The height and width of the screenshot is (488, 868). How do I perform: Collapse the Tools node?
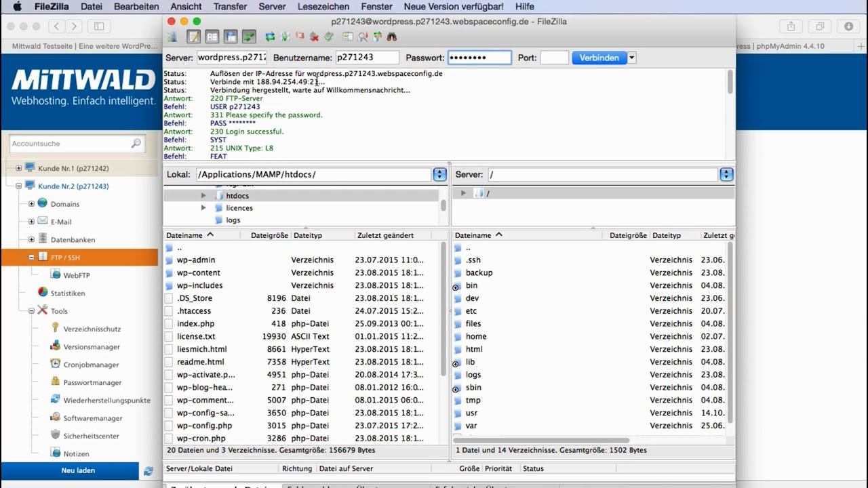pos(31,310)
